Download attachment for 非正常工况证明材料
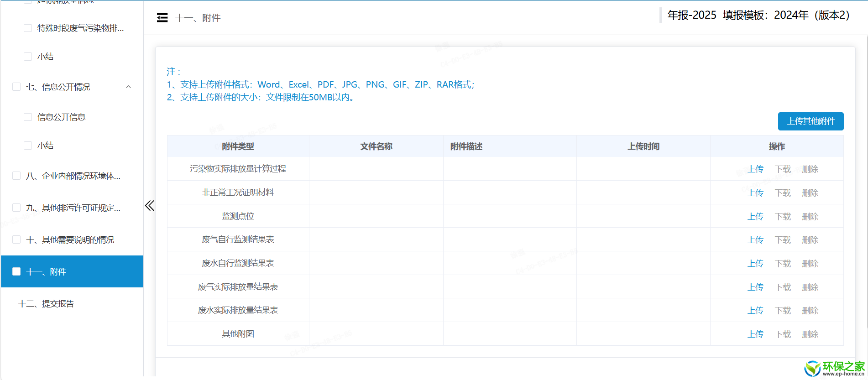This screenshot has width=868, height=380. tap(783, 193)
